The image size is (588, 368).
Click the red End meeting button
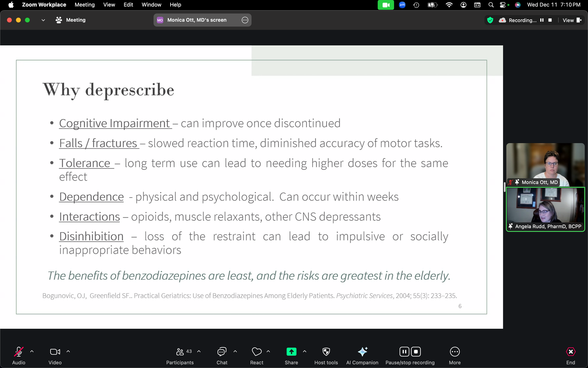[571, 351]
